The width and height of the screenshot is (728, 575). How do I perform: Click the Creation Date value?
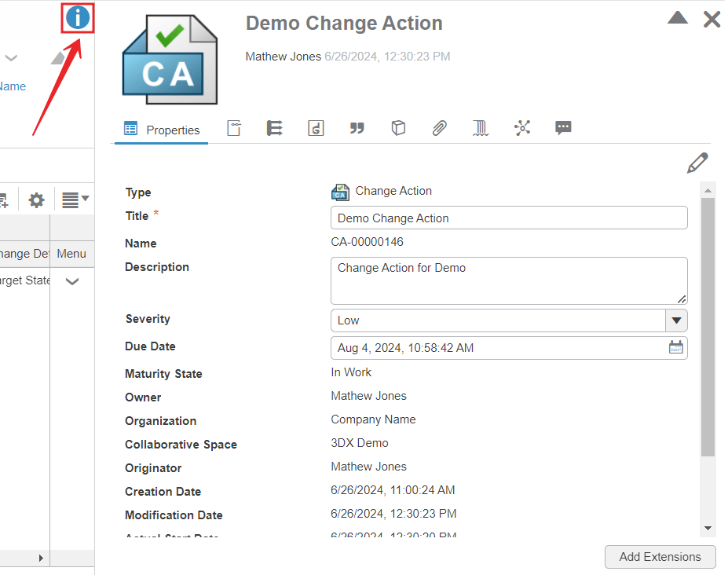pyautogui.click(x=393, y=490)
